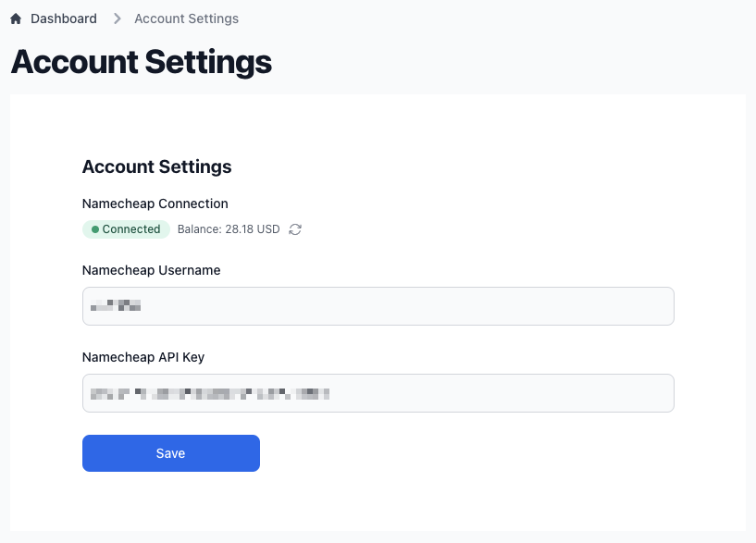Open the Dashboard breadcrumb navigation
This screenshot has height=543, width=756.
click(65, 18)
